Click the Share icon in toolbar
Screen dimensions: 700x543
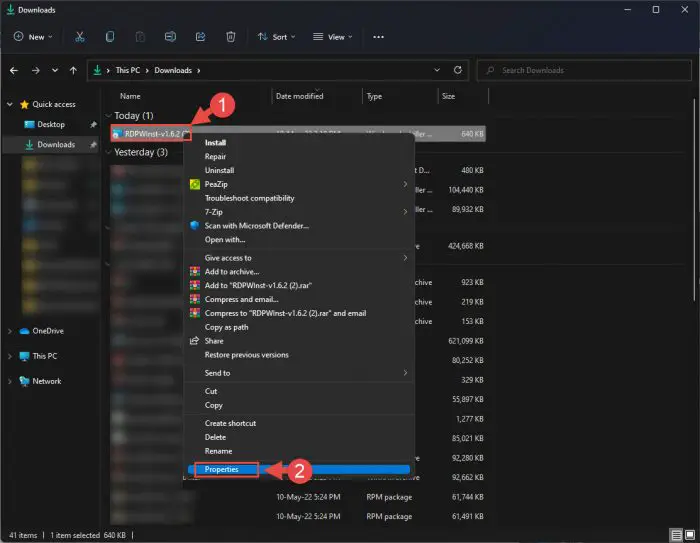[201, 37]
